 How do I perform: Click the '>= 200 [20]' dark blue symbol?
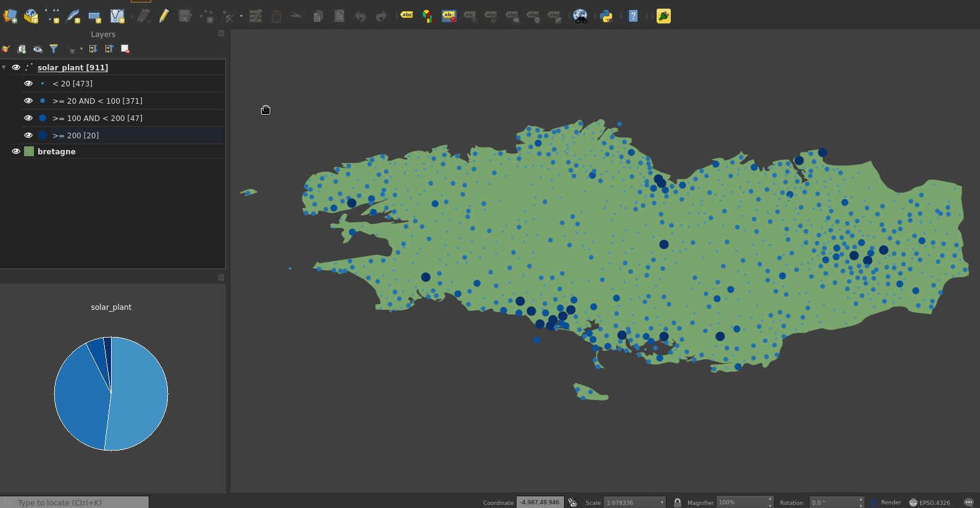pyautogui.click(x=43, y=135)
